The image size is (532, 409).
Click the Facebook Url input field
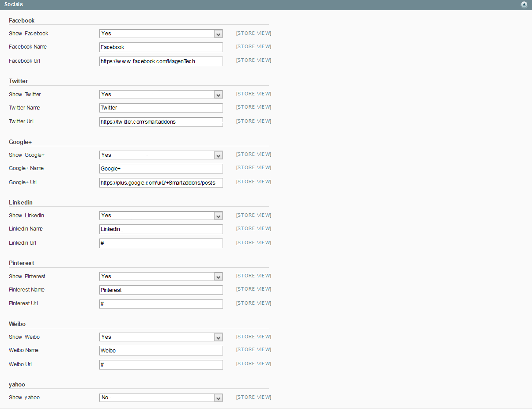click(161, 61)
